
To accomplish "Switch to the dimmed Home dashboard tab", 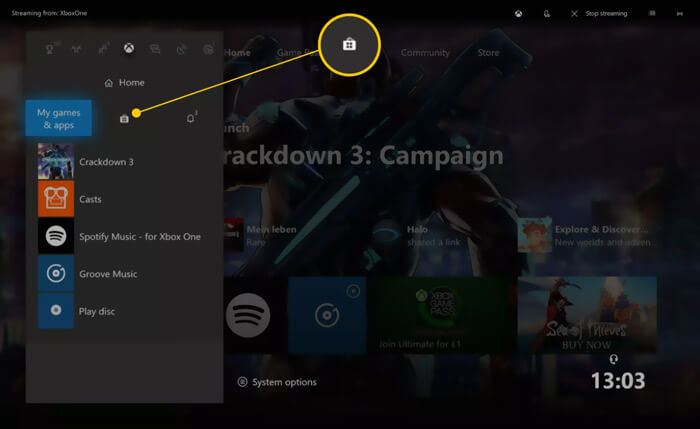I will (x=237, y=53).
